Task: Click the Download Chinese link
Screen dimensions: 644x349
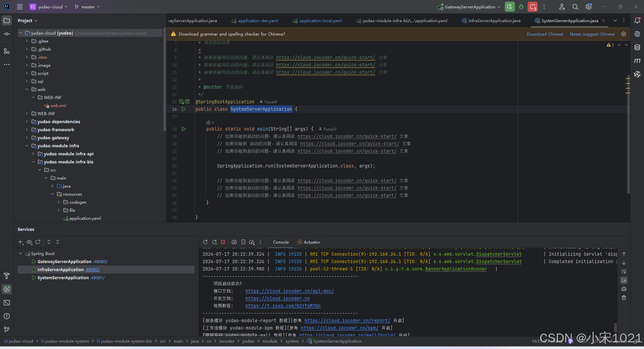Action: click(545, 34)
